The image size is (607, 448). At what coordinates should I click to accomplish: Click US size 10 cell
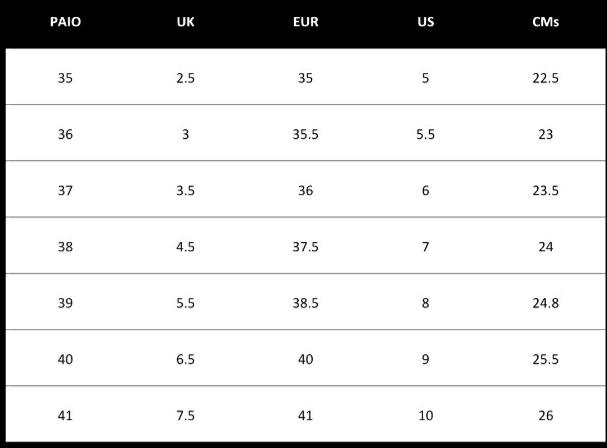pyautogui.click(x=425, y=415)
